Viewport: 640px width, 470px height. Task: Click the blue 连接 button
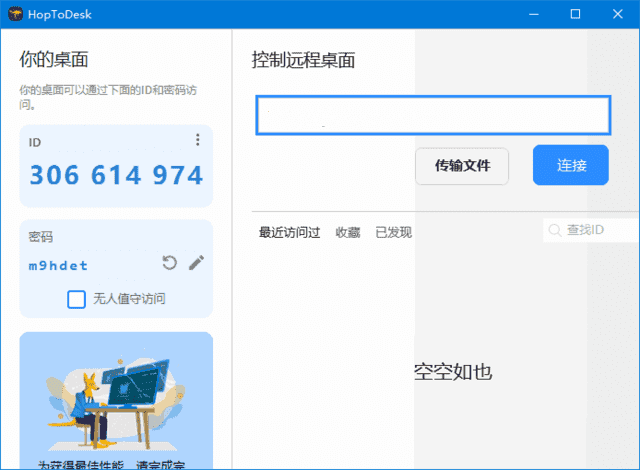pyautogui.click(x=570, y=165)
